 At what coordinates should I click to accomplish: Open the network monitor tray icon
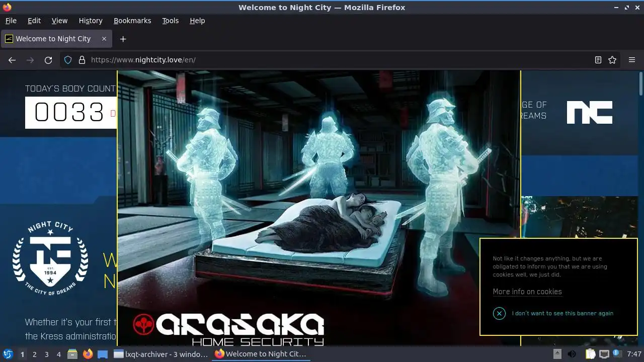[x=604, y=354]
